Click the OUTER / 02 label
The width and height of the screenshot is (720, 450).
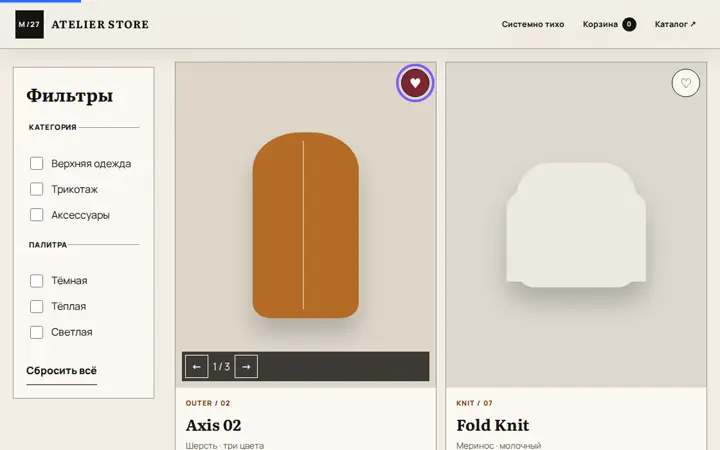point(208,403)
